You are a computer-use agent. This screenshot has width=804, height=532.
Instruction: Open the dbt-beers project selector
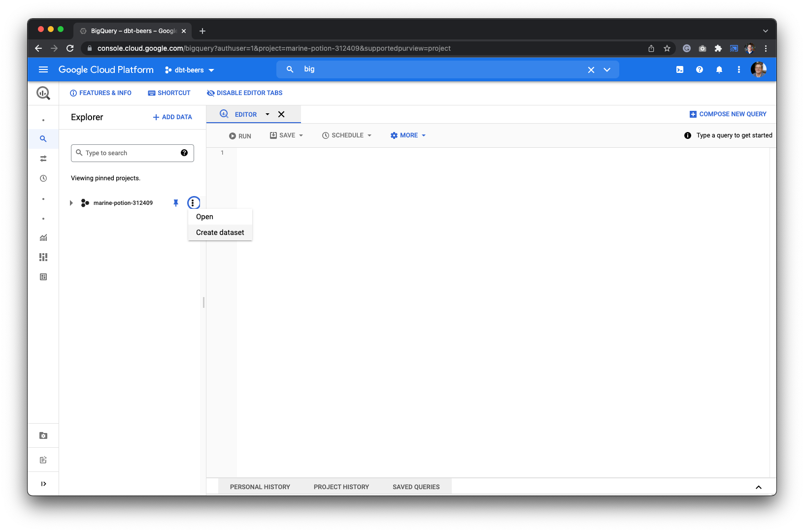click(x=190, y=70)
